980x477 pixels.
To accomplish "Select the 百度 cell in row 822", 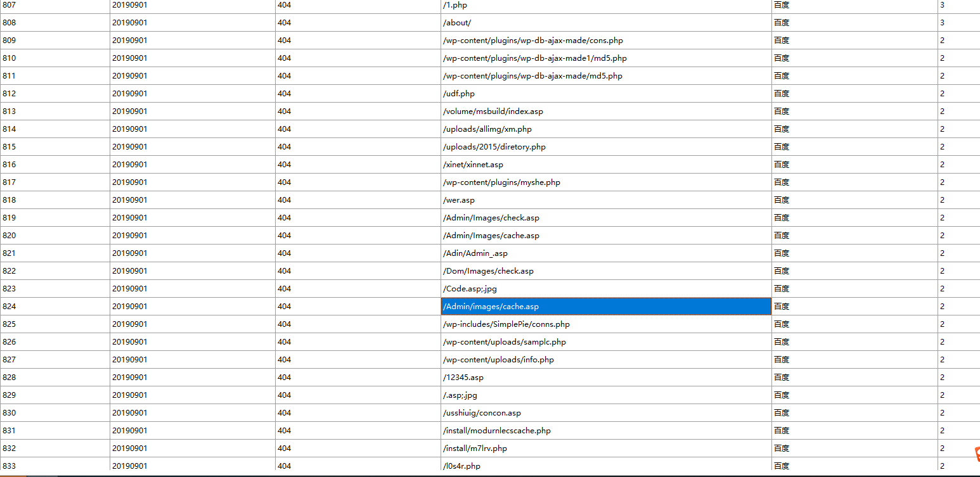I will pyautogui.click(x=854, y=271).
